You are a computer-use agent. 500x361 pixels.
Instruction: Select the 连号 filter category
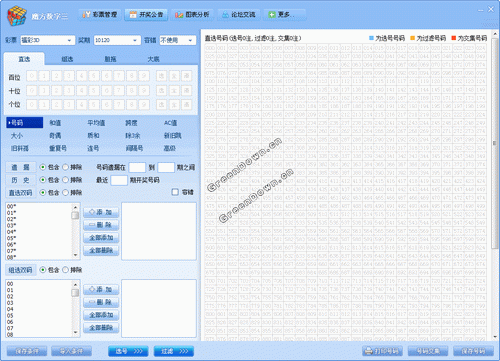click(93, 148)
